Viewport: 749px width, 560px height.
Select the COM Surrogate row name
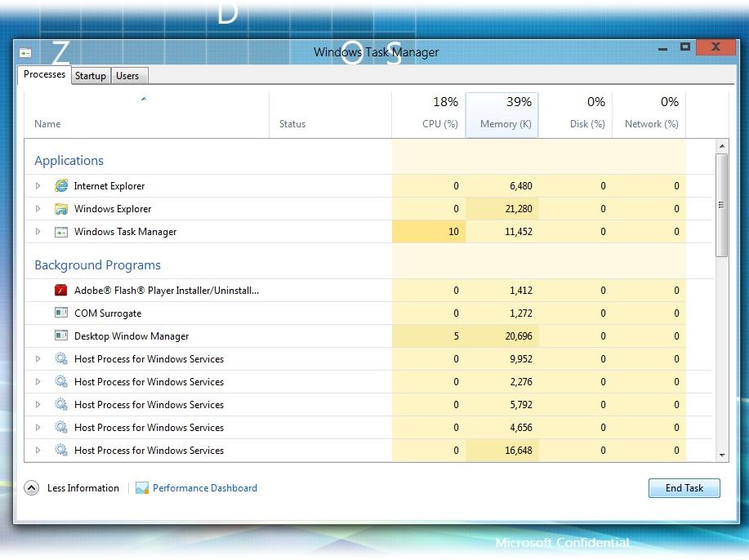(108, 313)
